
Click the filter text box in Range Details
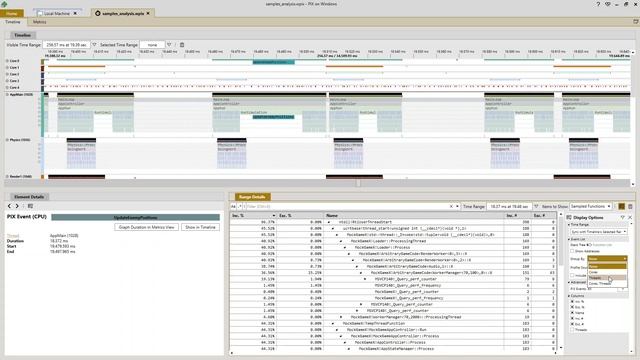click(347, 207)
